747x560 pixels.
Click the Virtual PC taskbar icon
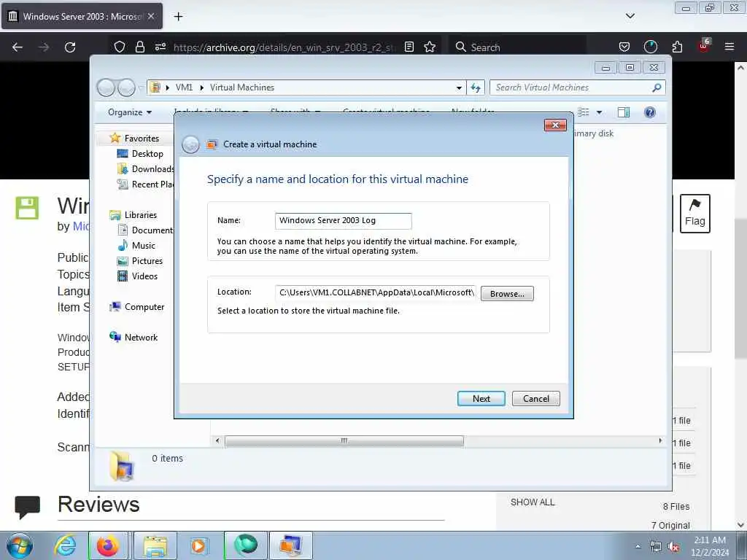291,545
